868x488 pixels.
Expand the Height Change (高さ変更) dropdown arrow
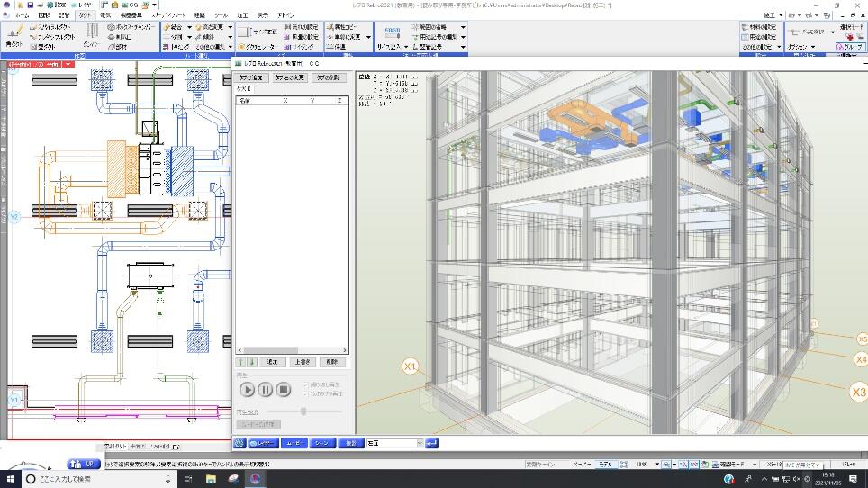231,27
